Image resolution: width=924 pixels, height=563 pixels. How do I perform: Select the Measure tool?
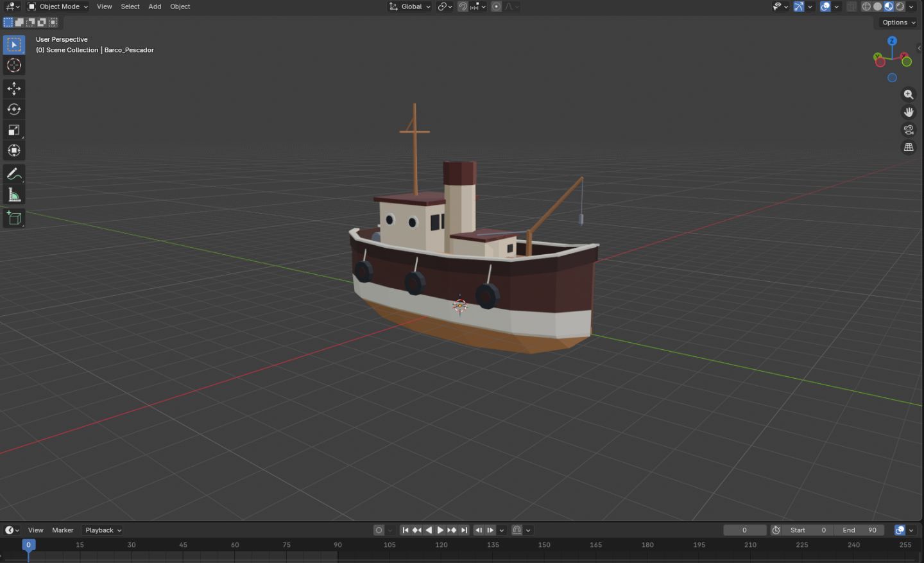(x=14, y=195)
